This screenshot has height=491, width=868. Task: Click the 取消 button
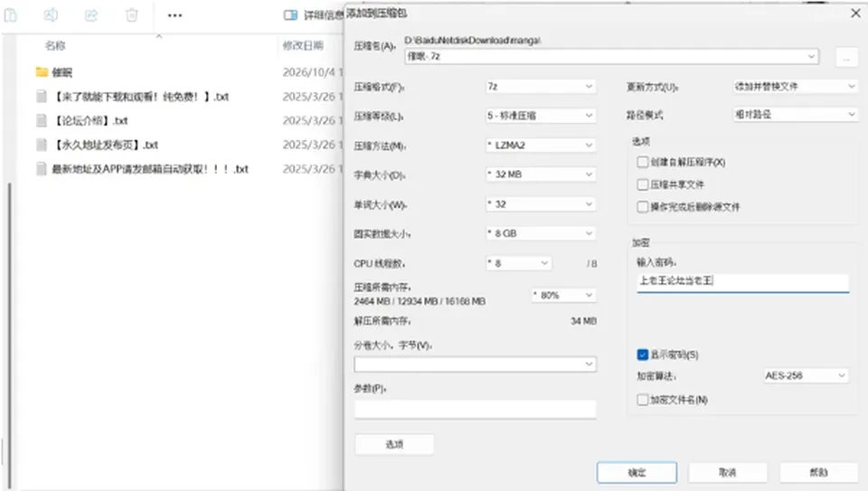point(727,473)
